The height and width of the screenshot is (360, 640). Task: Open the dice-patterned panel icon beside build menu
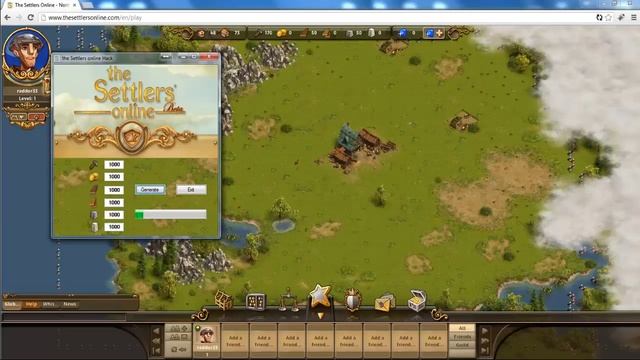pyautogui.click(x=256, y=302)
